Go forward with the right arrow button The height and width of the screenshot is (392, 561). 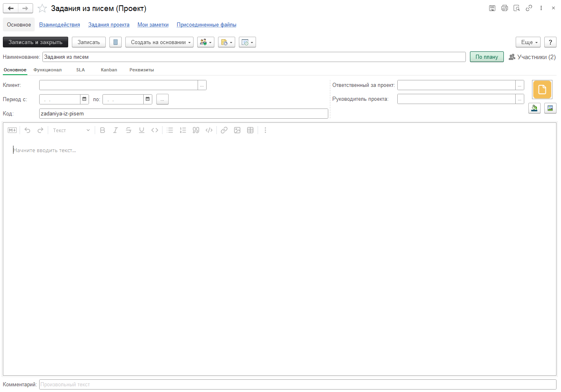(25, 8)
